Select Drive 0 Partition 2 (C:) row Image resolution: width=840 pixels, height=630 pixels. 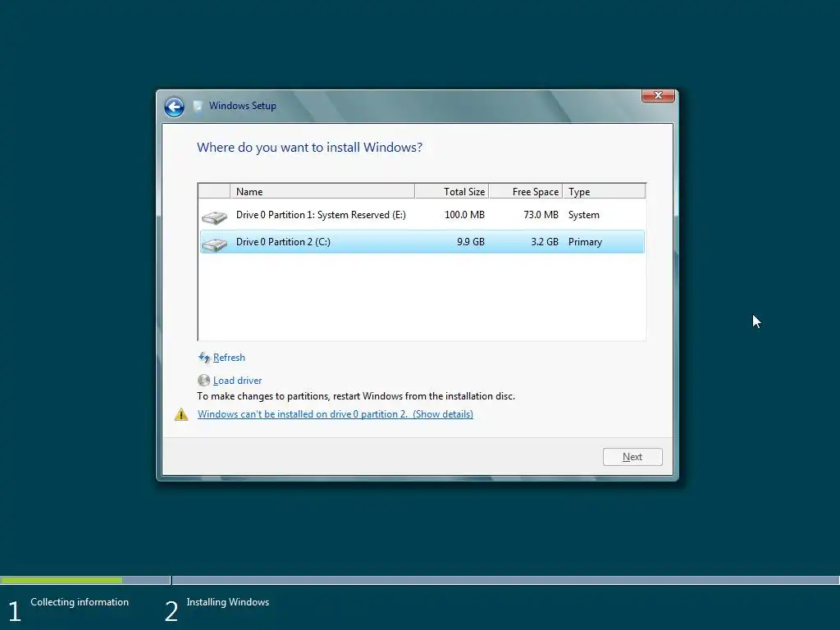422,242
